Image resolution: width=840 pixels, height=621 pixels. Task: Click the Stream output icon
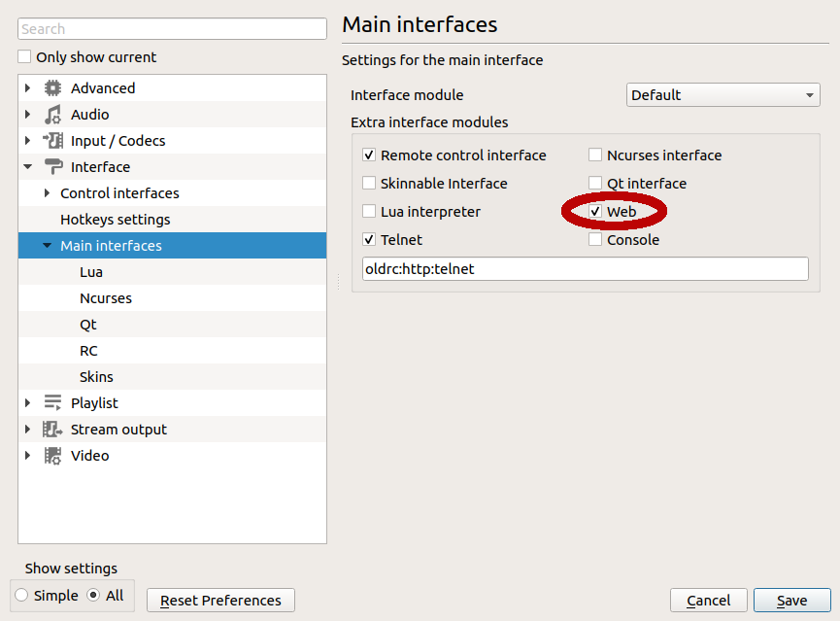53,430
